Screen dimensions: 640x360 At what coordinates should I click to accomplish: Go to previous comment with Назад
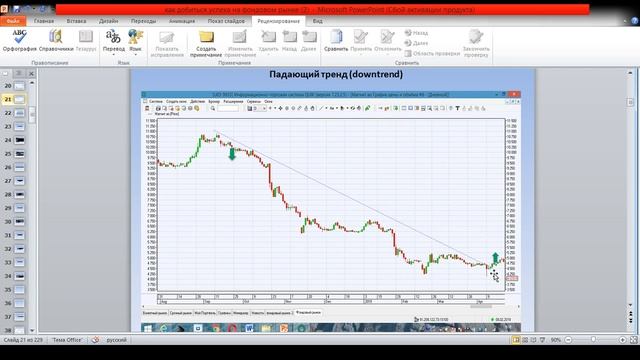coord(289,41)
